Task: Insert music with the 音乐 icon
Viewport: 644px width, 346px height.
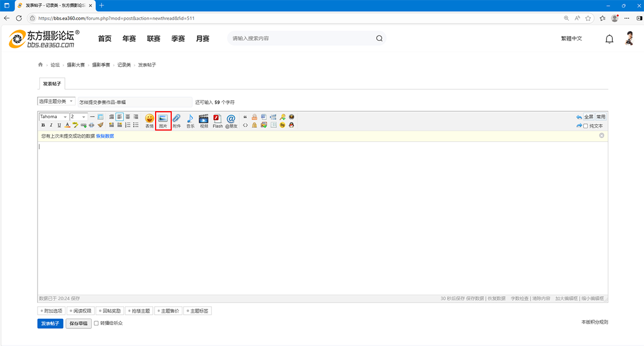Action: coord(190,120)
